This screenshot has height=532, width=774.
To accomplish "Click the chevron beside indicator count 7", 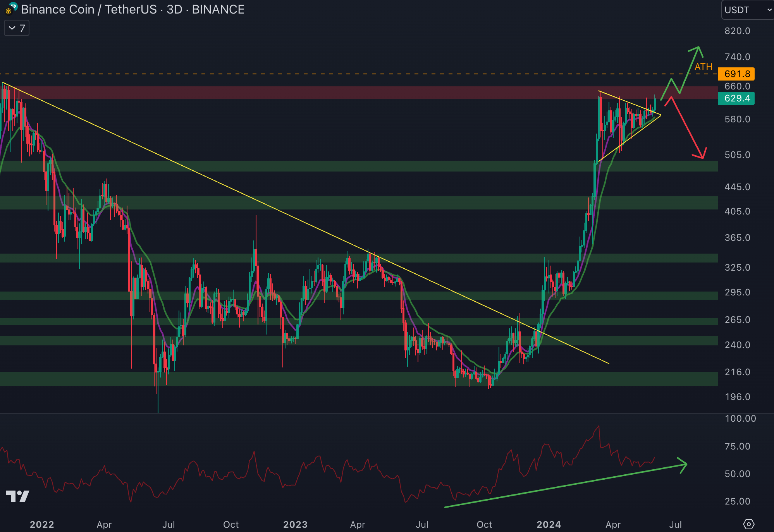I will click(x=12, y=28).
